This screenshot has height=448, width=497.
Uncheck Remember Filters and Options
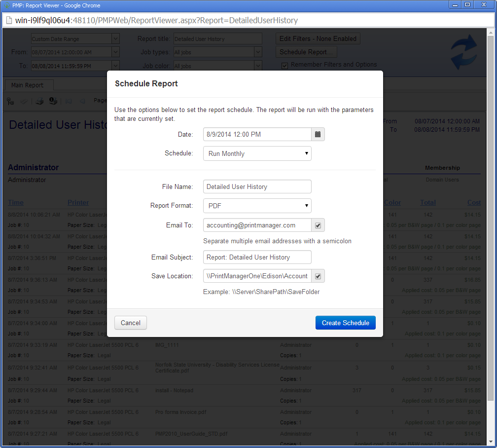tap(284, 66)
